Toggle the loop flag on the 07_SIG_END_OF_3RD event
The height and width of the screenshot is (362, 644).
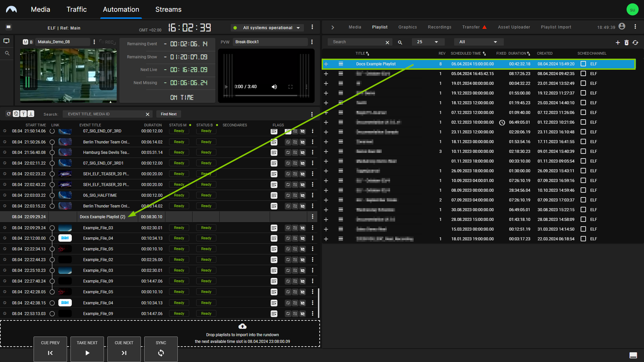point(288,131)
